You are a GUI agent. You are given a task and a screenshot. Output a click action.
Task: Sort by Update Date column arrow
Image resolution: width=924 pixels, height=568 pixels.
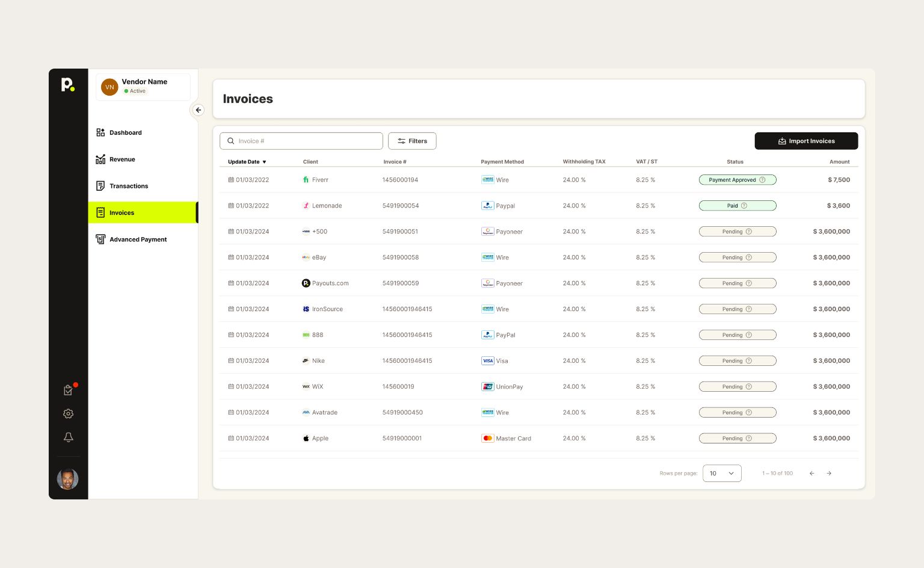point(264,162)
